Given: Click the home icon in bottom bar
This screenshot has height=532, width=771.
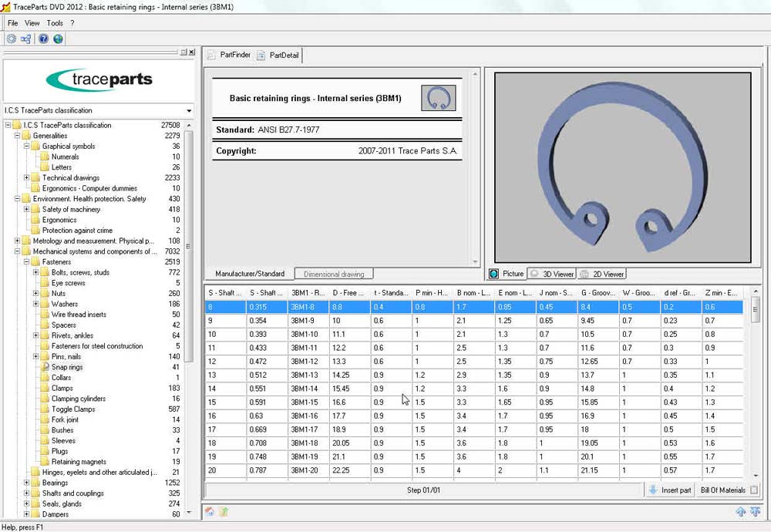Looking at the screenshot, I should click(210, 512).
